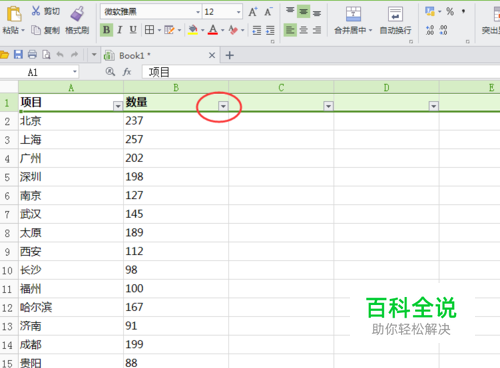Click the percent style icon
Viewport: 500px width, 368px height.
[x=450, y=11]
